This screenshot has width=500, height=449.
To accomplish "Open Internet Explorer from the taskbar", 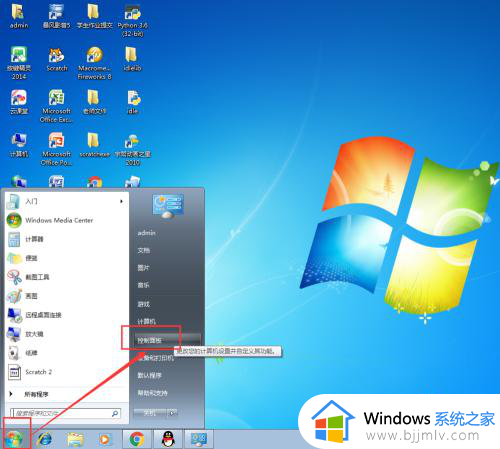I will click(45, 439).
